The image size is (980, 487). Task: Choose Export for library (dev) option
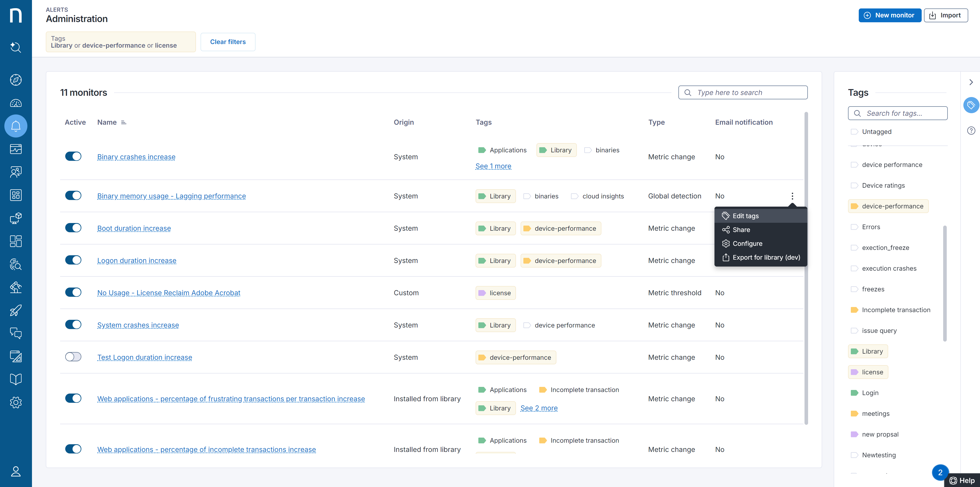766,257
